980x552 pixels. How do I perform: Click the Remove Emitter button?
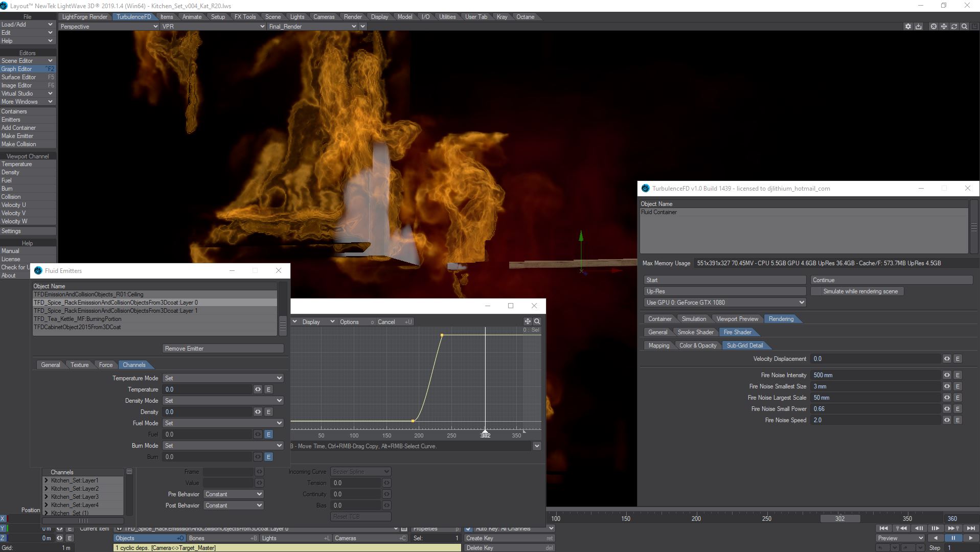223,349
